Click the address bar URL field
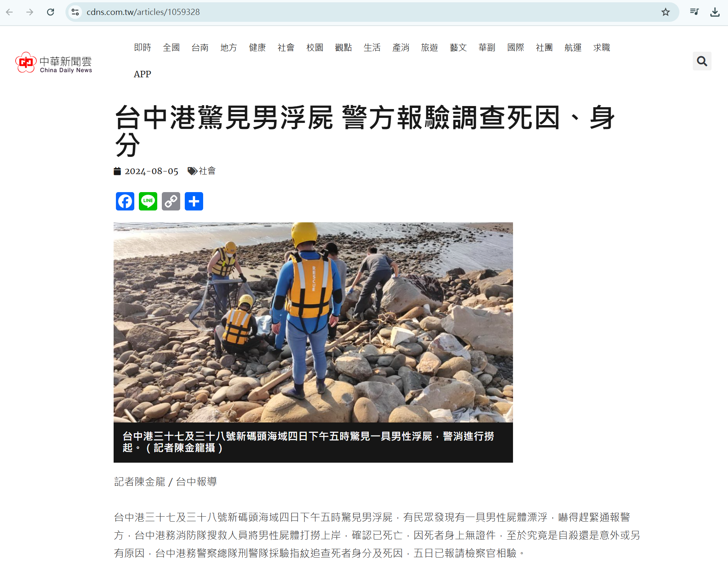This screenshot has height=579, width=728. pyautogui.click(x=367, y=12)
